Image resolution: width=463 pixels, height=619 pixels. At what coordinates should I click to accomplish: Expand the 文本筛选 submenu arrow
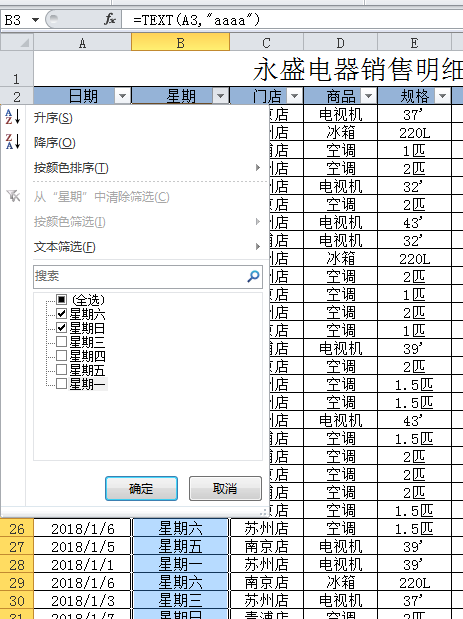(x=258, y=246)
